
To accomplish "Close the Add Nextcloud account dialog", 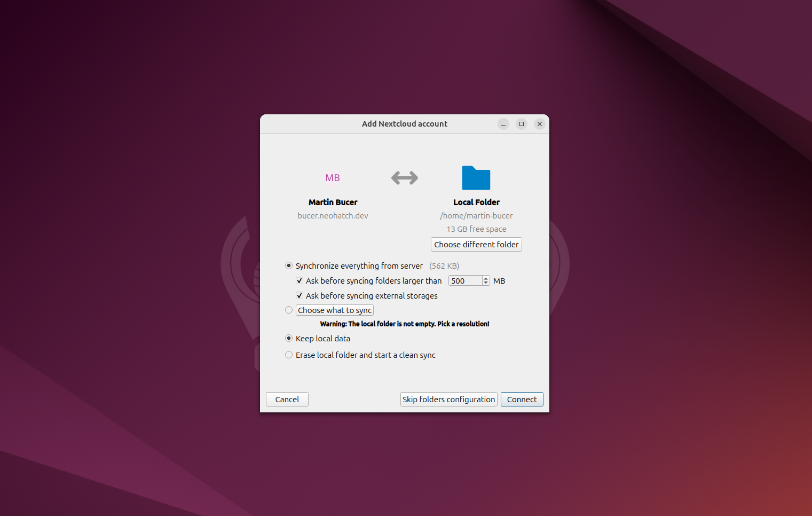I will coord(540,124).
